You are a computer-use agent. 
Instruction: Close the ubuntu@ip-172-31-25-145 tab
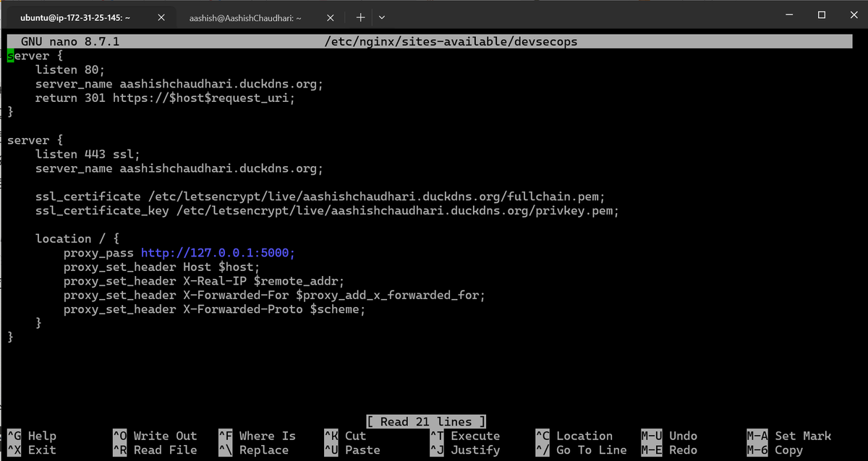click(161, 17)
